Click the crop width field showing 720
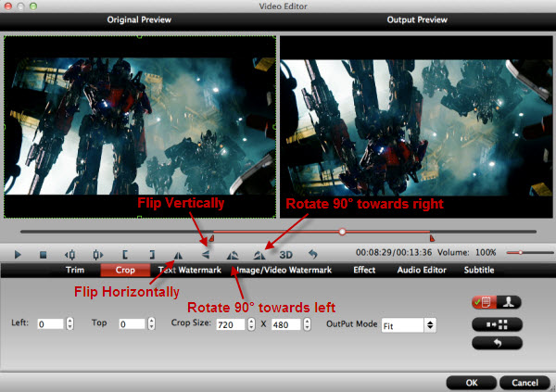 pyautogui.click(x=231, y=324)
